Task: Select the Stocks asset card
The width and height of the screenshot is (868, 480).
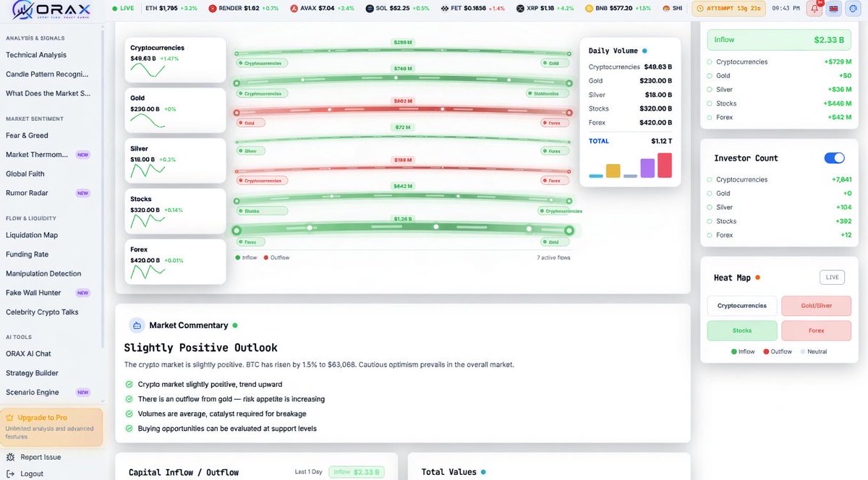Action: (176, 213)
